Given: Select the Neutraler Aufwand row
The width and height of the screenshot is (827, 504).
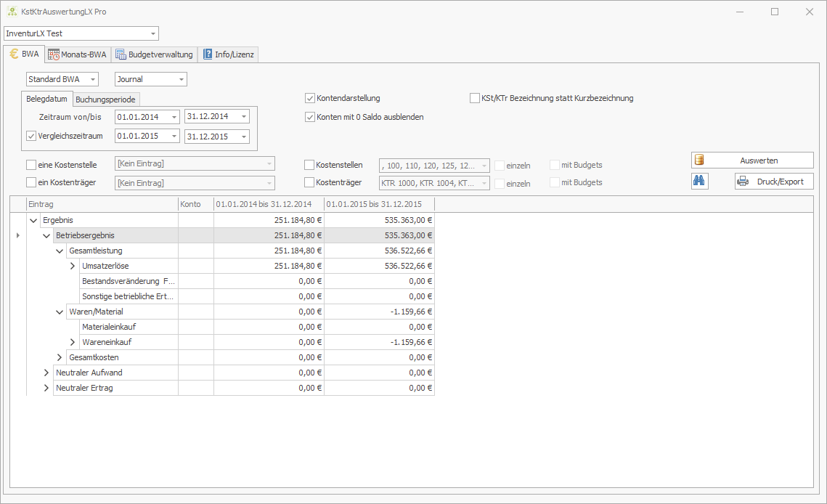Looking at the screenshot, I should pos(89,373).
